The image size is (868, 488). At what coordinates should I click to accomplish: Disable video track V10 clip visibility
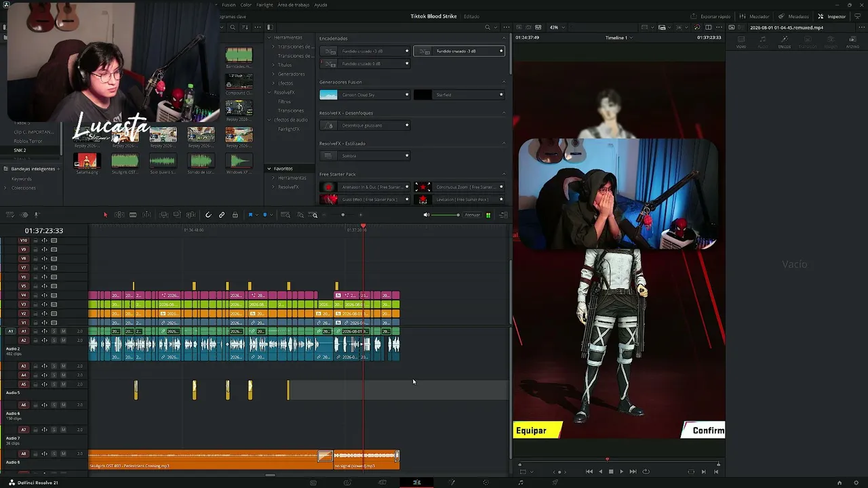coord(54,241)
